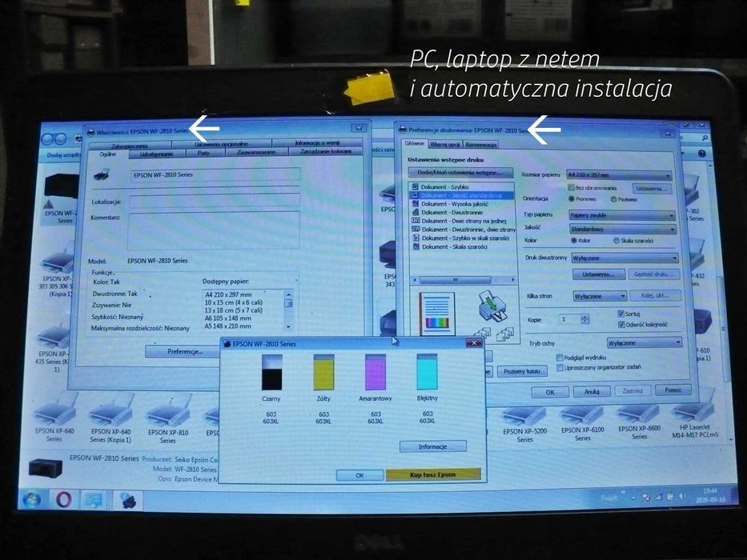The image size is (747, 560).
Task: Click the Żółty ink level bar
Action: point(323,372)
